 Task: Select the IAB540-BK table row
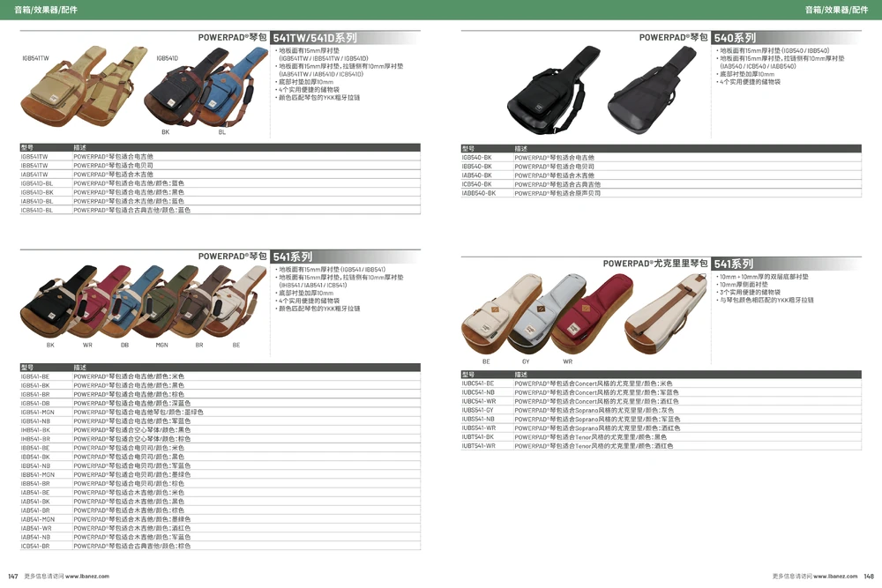point(661,175)
